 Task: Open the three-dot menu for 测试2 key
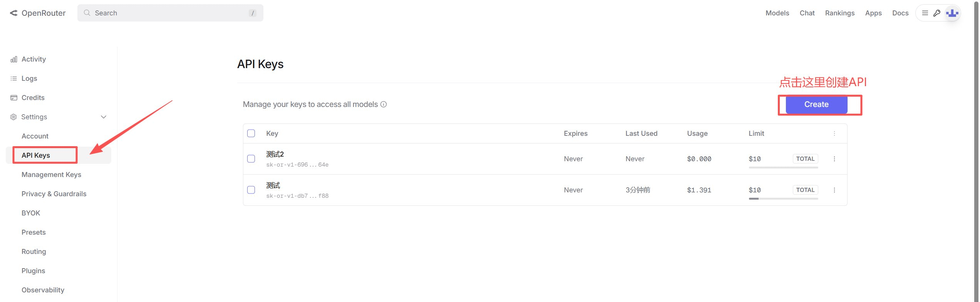coord(834,159)
